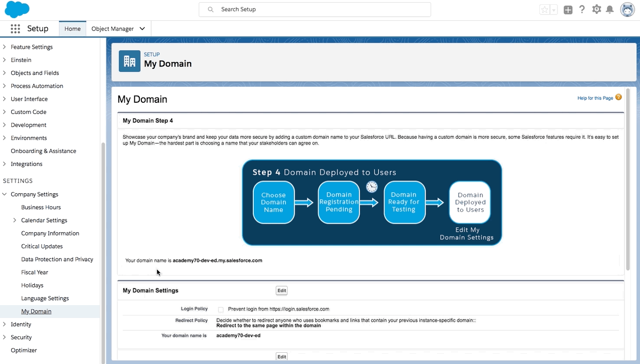Open Company Information page
640x364 pixels.
(50, 233)
